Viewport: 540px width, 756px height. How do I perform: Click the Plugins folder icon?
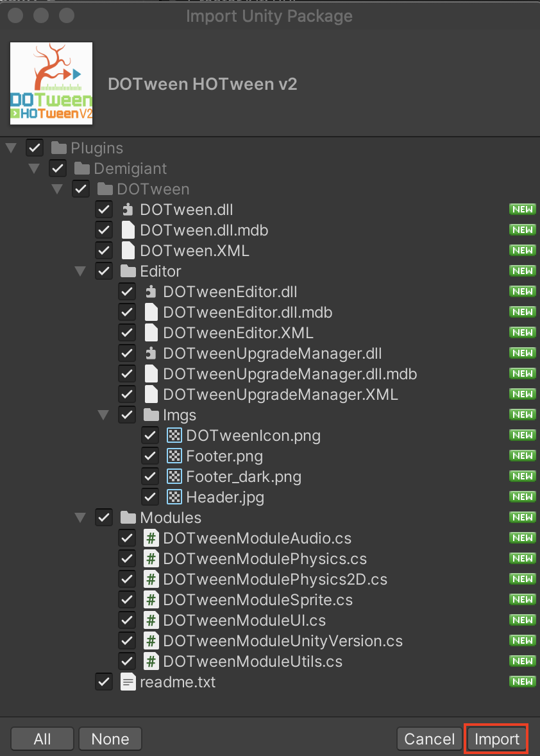pyautogui.click(x=59, y=148)
